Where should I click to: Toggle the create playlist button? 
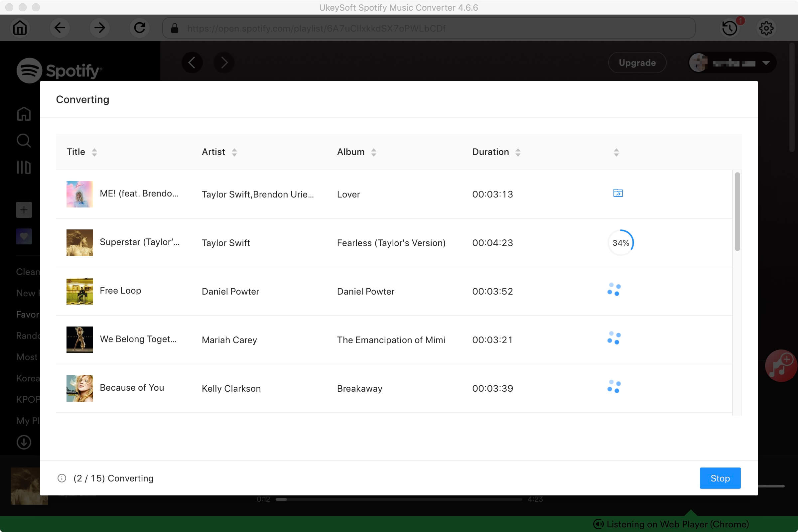coord(23,209)
